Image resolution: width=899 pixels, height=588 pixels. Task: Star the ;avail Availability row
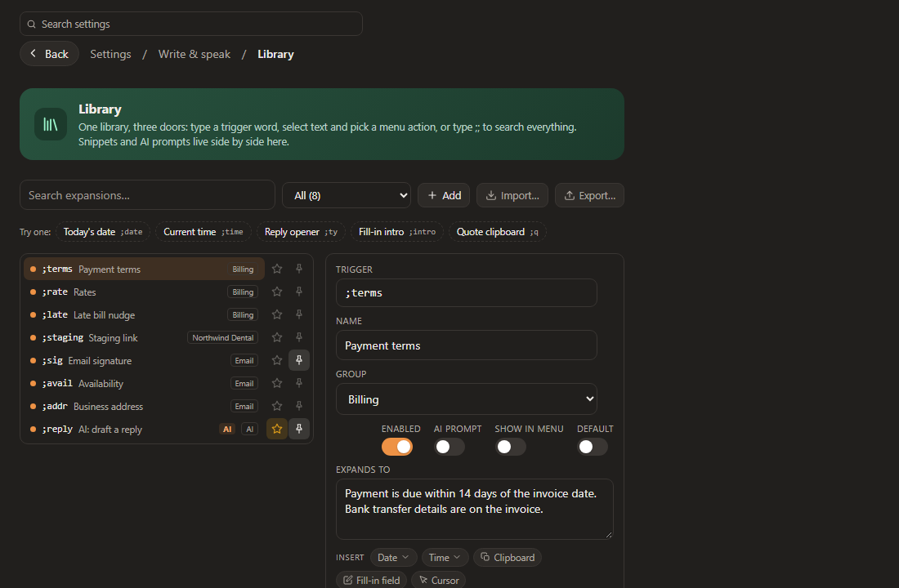click(277, 383)
